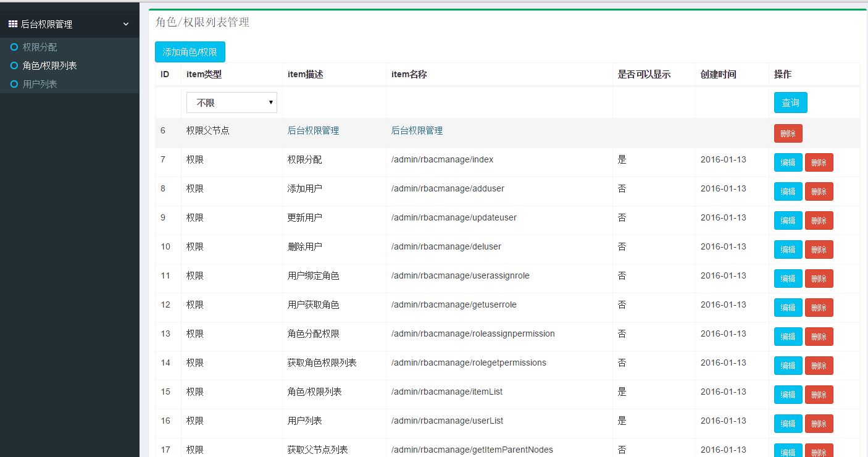Click the grid icon beside 后台权限管理
This screenshot has width=868, height=457.
pyautogui.click(x=12, y=24)
